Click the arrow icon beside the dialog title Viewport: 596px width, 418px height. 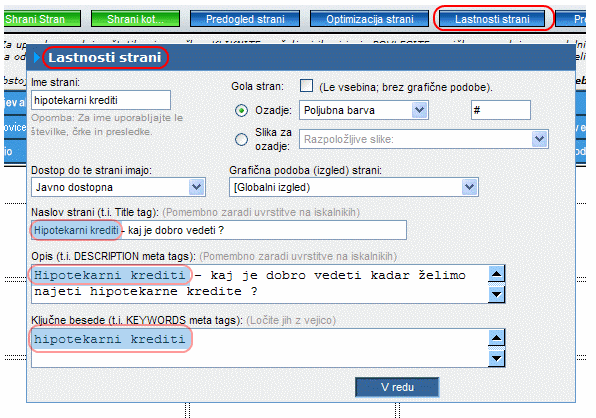tap(37, 58)
